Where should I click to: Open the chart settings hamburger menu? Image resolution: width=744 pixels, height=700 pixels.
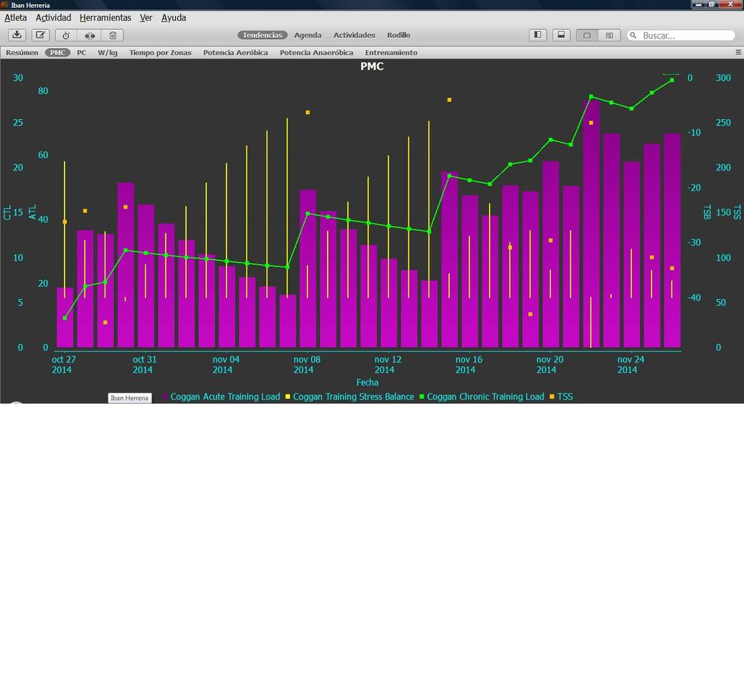click(x=738, y=52)
